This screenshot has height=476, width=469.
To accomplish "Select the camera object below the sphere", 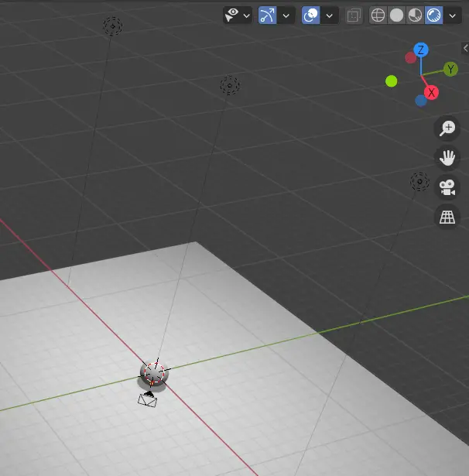I will pyautogui.click(x=148, y=399).
